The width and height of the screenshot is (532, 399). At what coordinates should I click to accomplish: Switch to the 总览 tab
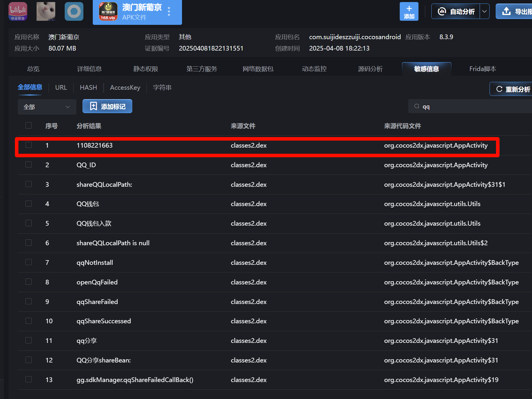[33, 69]
